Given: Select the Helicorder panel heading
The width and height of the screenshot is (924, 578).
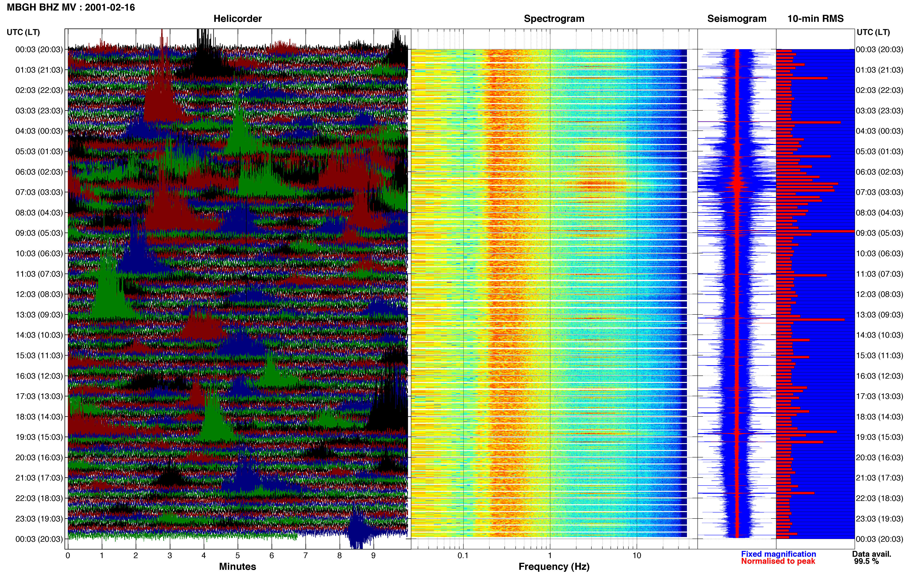Looking at the screenshot, I should (238, 19).
